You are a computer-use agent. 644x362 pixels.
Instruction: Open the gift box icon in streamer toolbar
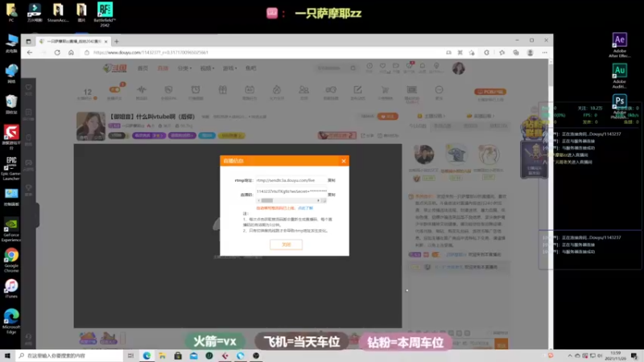tap(223, 90)
